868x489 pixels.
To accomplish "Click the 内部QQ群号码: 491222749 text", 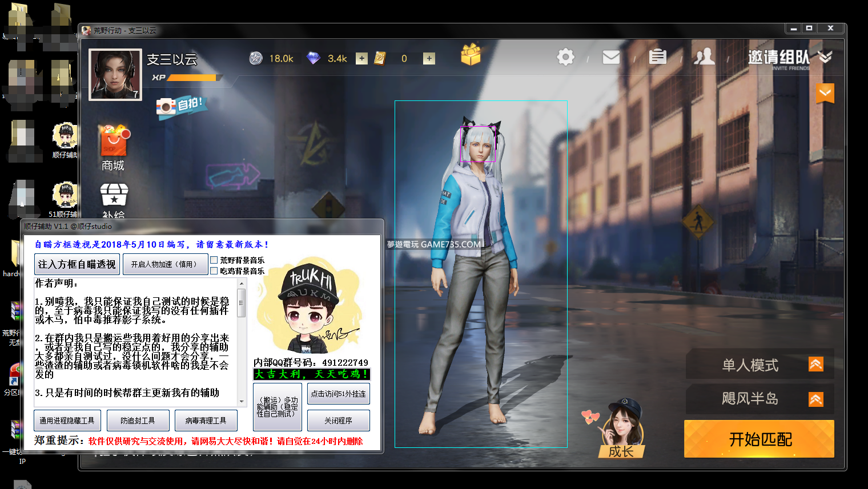I will tap(311, 362).
